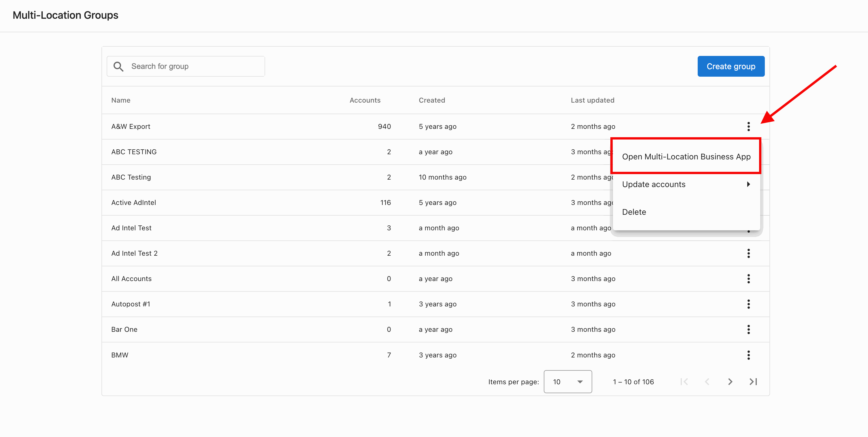
Task: Click the Create group button
Action: 731,66
